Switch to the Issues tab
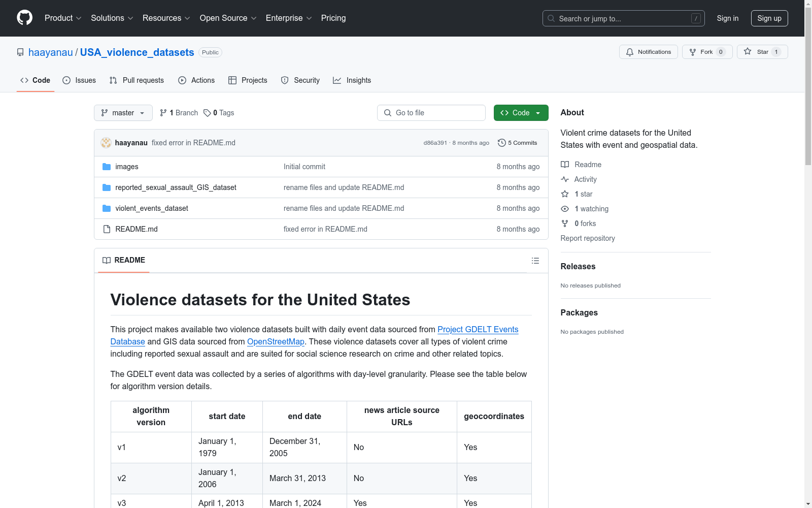Viewport: 812px width, 508px height. (79, 80)
